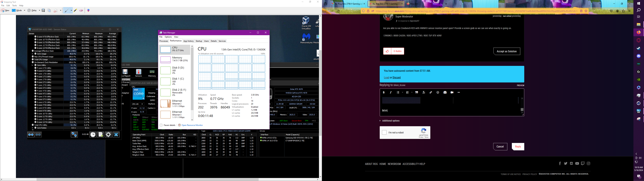Select Memory in Task Manager sidebar
The height and width of the screenshot is (181, 644).
tap(174, 59)
